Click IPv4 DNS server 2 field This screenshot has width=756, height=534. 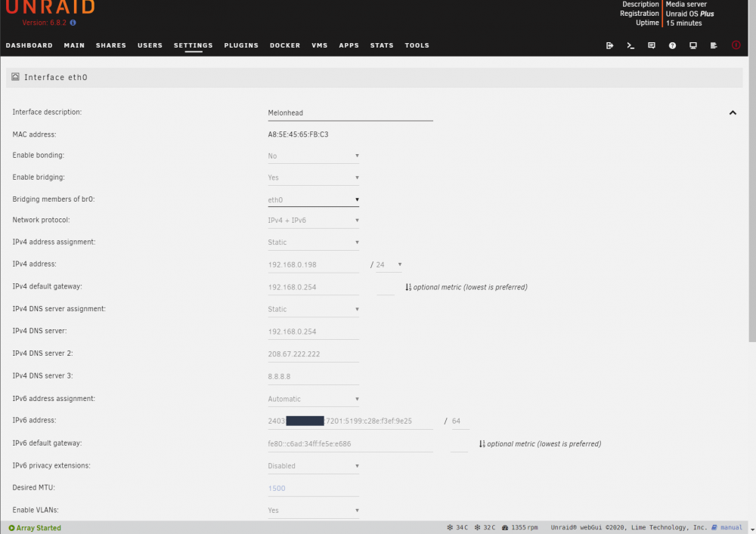314,354
